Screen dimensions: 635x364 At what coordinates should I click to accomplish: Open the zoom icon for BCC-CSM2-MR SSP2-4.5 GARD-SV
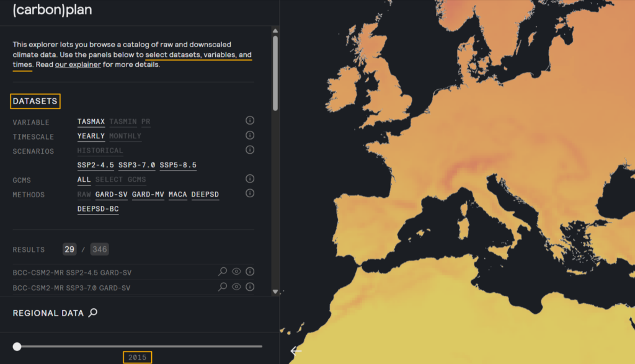pos(223,271)
